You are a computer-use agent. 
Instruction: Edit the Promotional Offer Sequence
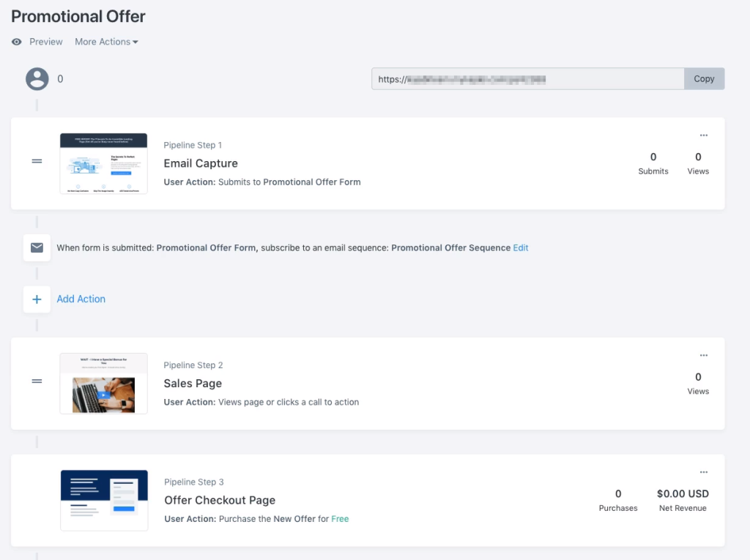coord(521,248)
